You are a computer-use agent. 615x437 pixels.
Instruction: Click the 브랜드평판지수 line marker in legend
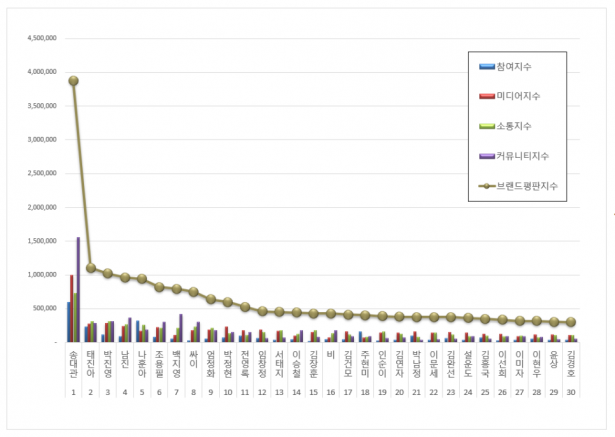point(487,186)
